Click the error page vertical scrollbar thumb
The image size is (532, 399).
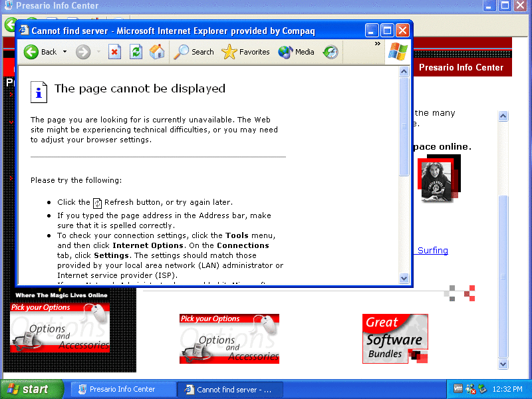404,126
